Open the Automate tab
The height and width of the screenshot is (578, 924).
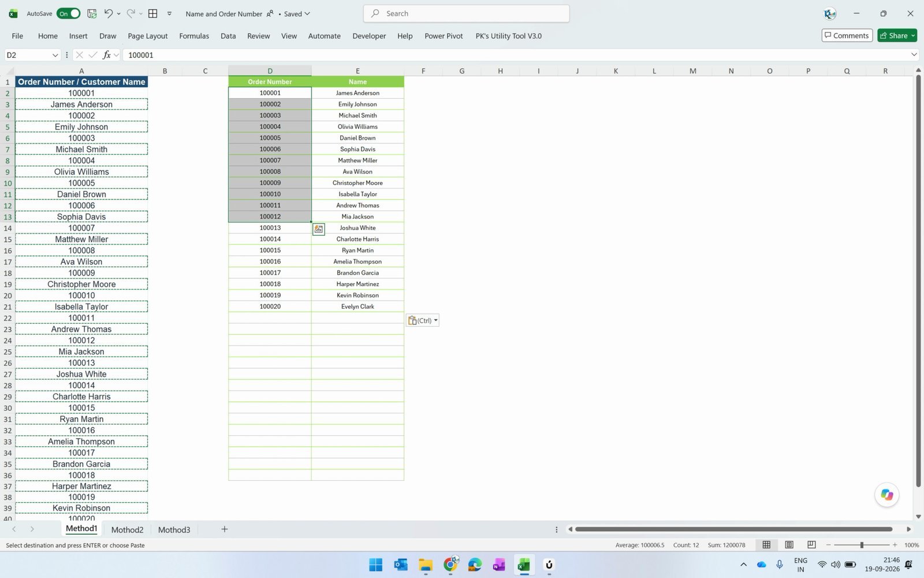click(x=324, y=36)
